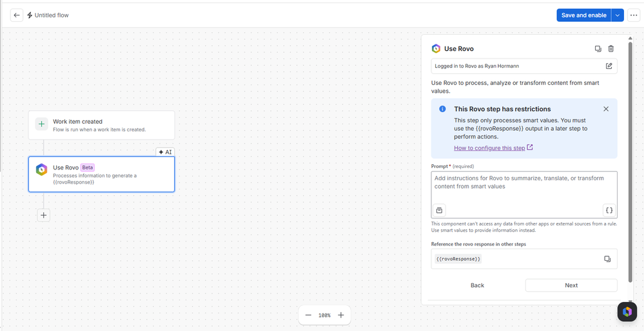Click the Back button
The image size is (644, 331).
[x=477, y=285]
